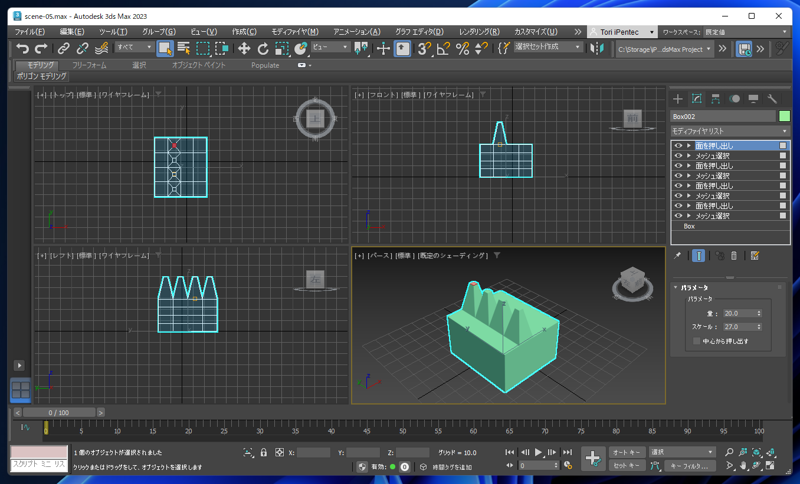Toggle eye icon of topmost highlighted modifier
The image size is (800, 484).
tap(678, 145)
